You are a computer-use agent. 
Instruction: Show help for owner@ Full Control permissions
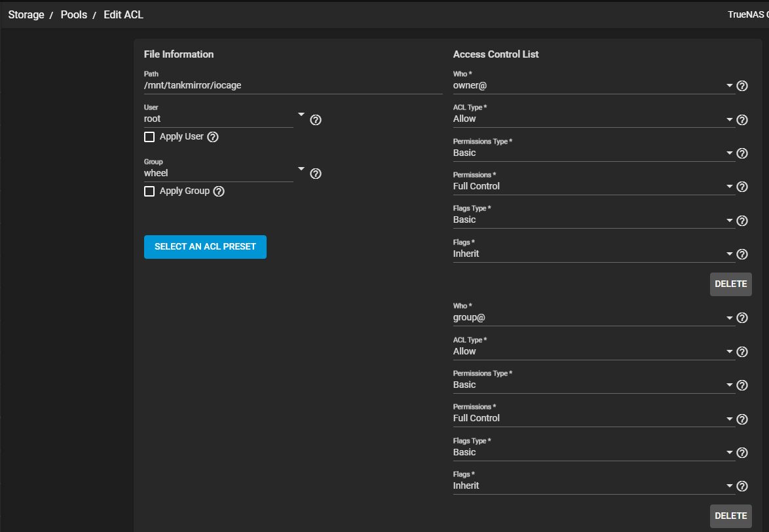tap(742, 187)
